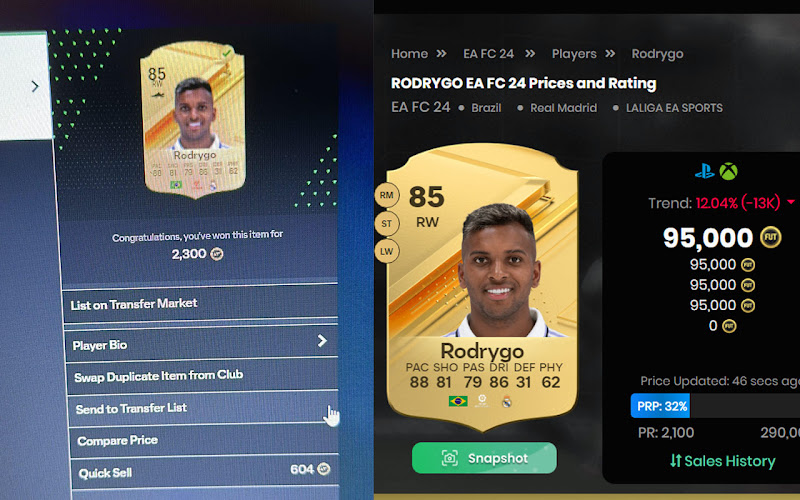Select Send to Transfer List option
This screenshot has height=500, width=800.
tap(203, 408)
